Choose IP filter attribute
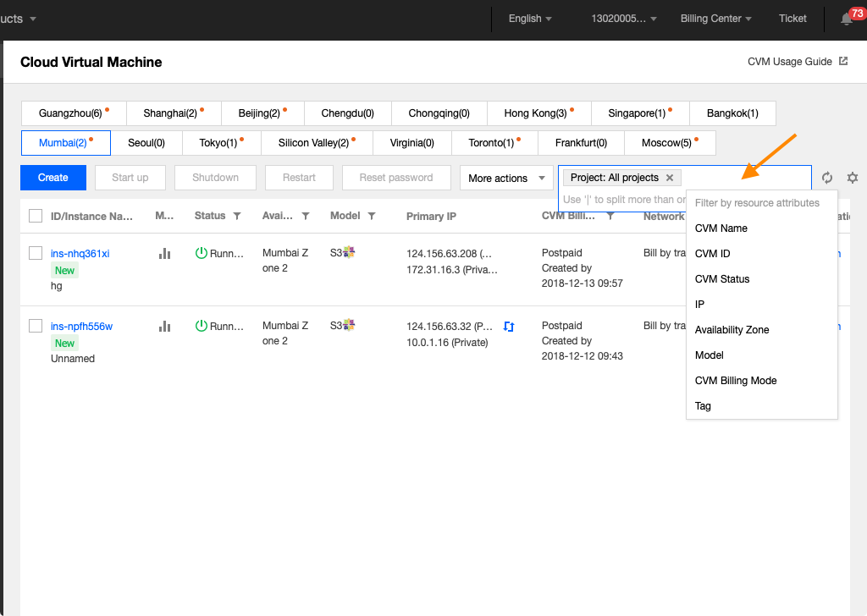 point(762,305)
